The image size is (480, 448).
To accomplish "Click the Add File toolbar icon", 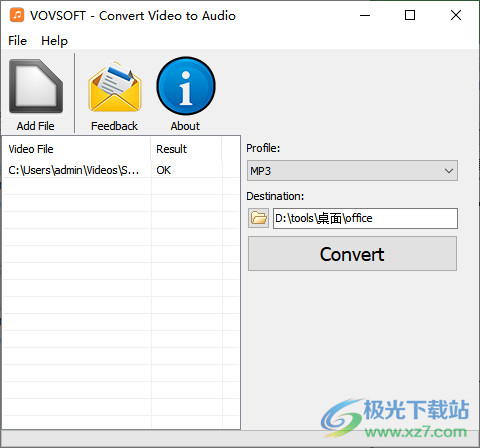I will pyautogui.click(x=36, y=87).
